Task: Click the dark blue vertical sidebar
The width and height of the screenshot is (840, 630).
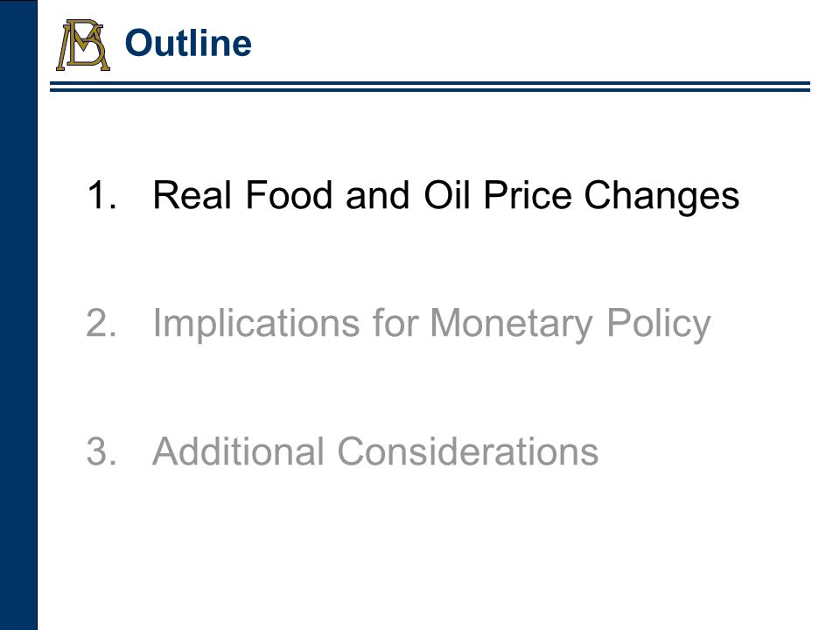Action: point(18,315)
